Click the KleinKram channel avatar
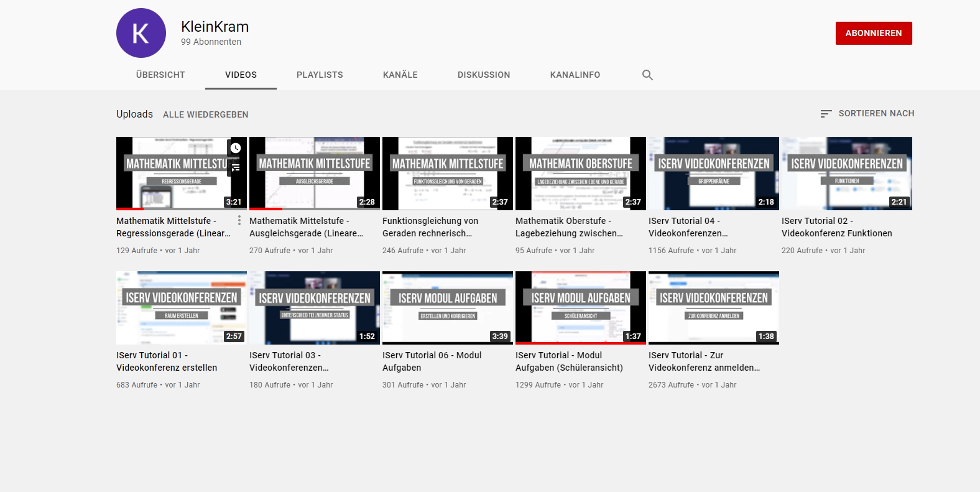The width and height of the screenshot is (980, 492). pos(141,33)
